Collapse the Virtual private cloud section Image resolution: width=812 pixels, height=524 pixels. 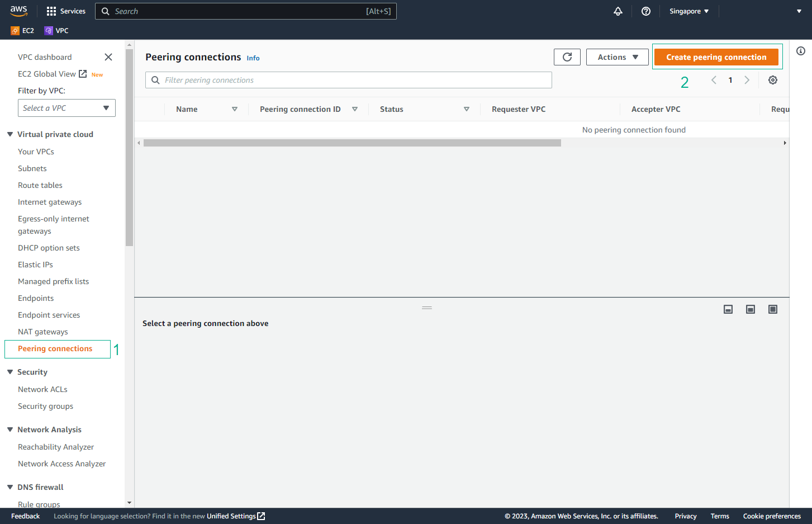(10, 134)
